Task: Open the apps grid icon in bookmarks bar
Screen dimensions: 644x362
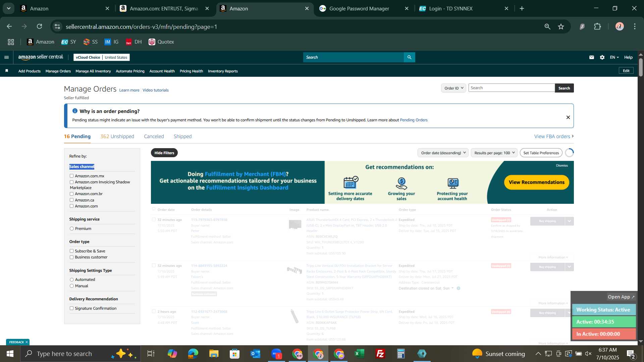Action: coord(11,42)
